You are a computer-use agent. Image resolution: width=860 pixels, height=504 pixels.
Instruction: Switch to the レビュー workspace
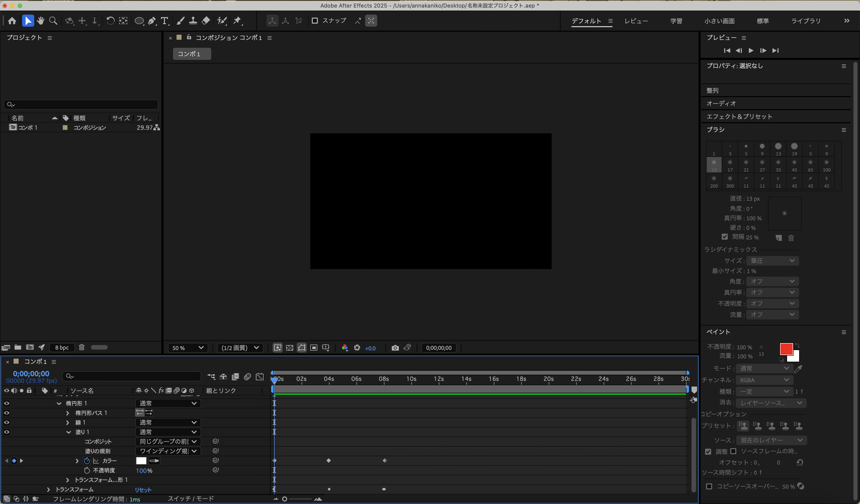636,21
